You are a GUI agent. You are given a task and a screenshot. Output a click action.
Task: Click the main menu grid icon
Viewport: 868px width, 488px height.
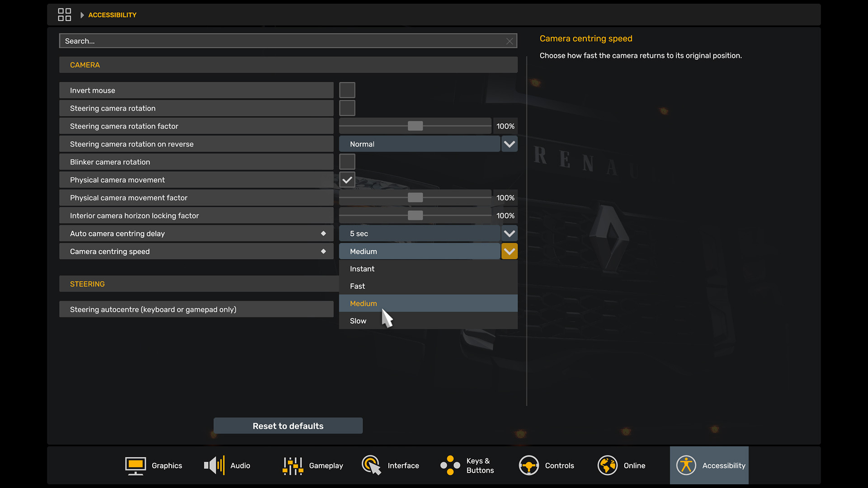click(64, 15)
